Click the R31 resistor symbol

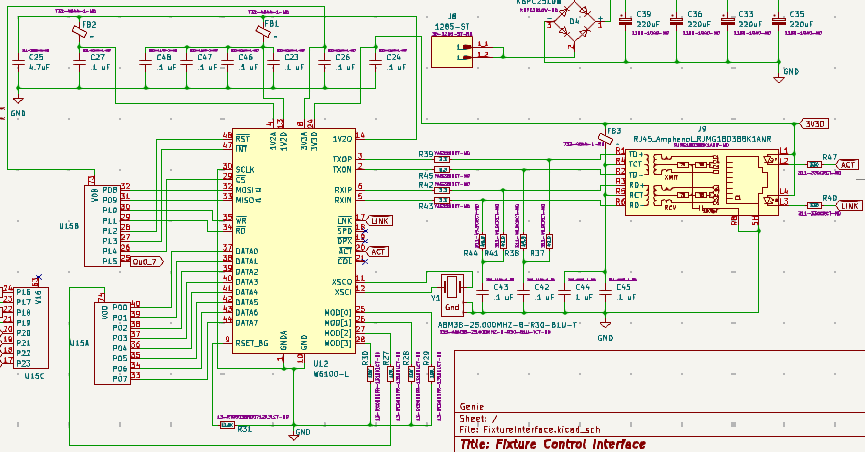(x=226, y=426)
